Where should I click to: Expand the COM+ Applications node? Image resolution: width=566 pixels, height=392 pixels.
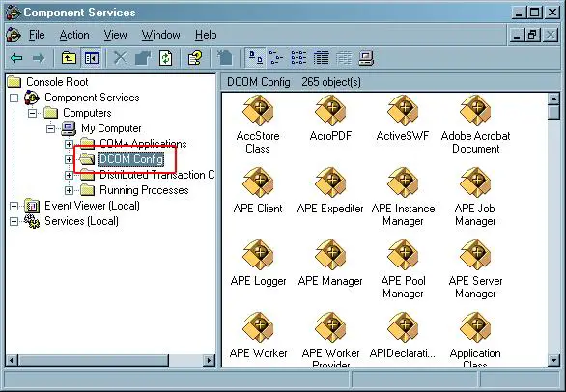[x=69, y=144]
